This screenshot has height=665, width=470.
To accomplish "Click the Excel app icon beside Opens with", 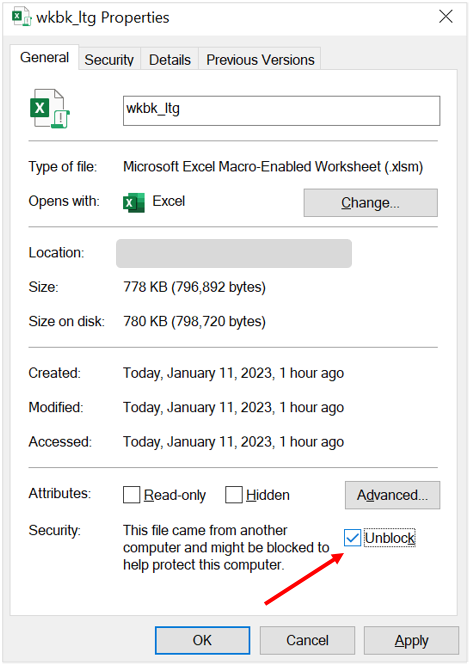I will point(134,202).
